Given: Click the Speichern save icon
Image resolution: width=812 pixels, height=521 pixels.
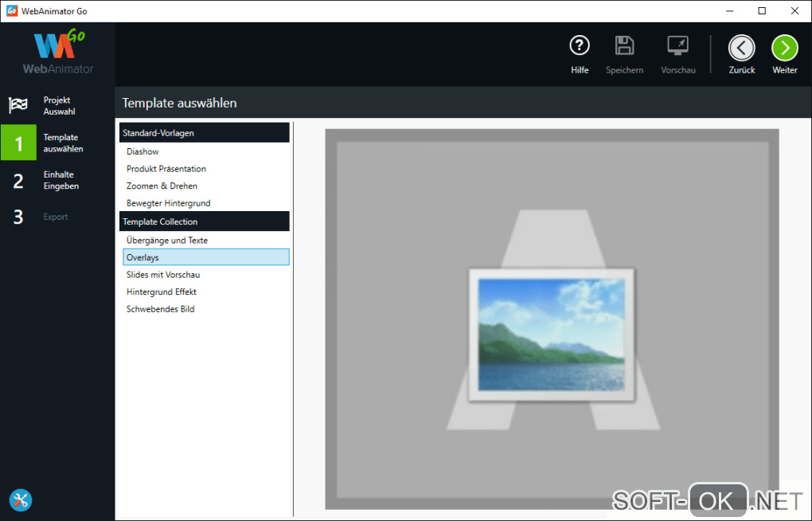Looking at the screenshot, I should click(624, 45).
